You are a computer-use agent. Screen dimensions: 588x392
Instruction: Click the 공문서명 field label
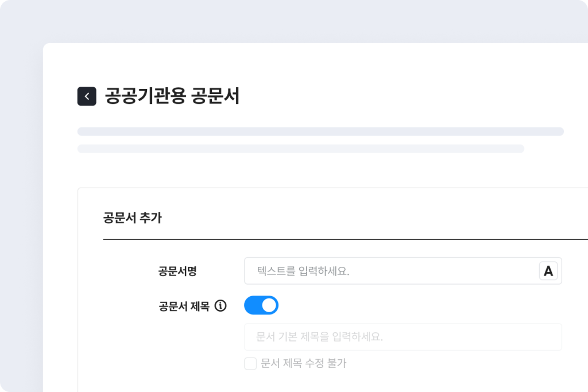(x=177, y=271)
